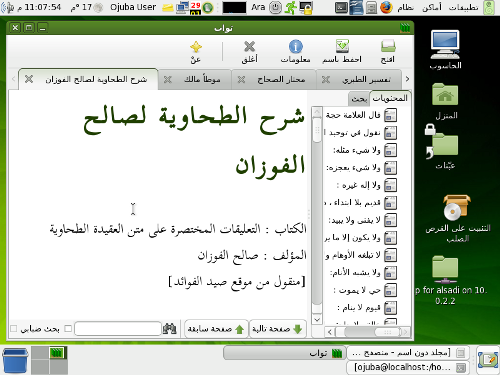
Task: Open the أماكن (Places) menu
Action: tap(432, 7)
